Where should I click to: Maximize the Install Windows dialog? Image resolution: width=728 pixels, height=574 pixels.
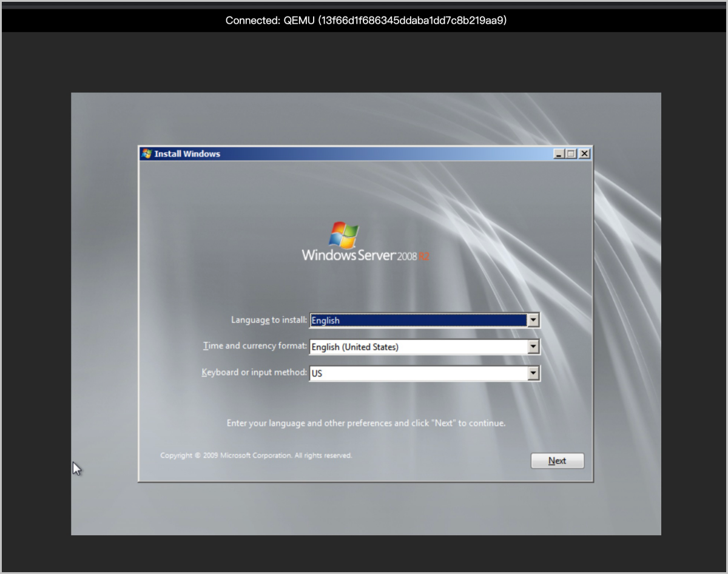571,154
